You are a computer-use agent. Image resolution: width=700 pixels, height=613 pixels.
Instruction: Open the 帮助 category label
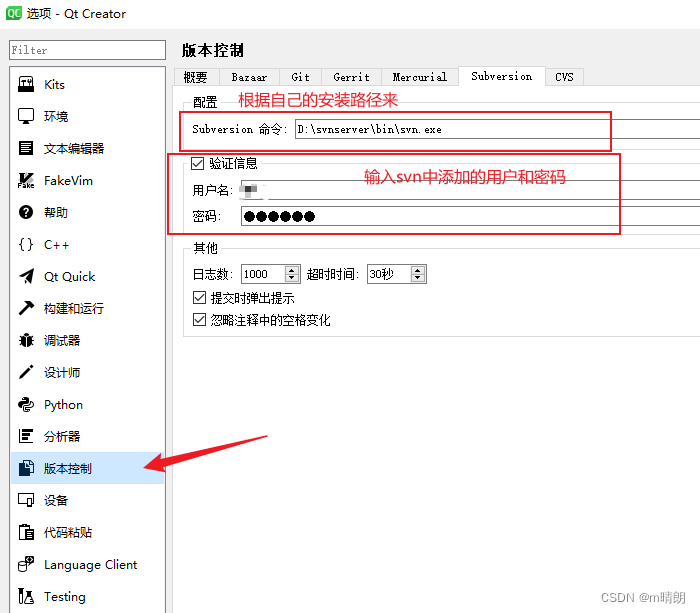pyautogui.click(x=56, y=213)
